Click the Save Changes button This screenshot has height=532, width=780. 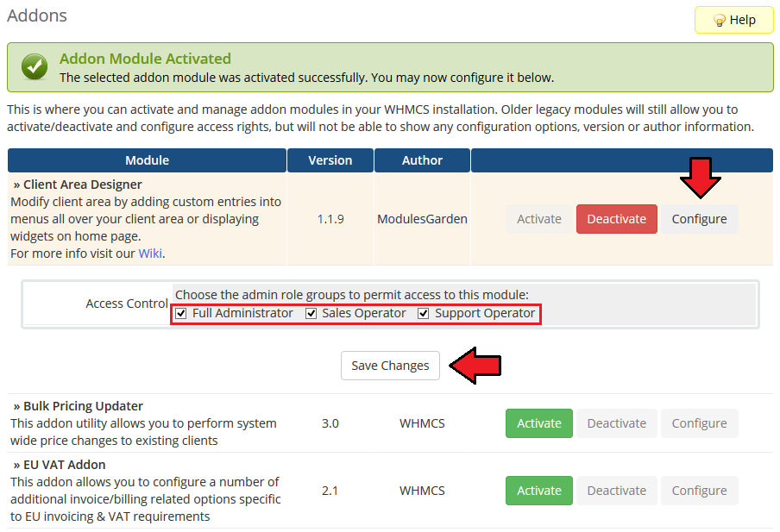click(390, 366)
